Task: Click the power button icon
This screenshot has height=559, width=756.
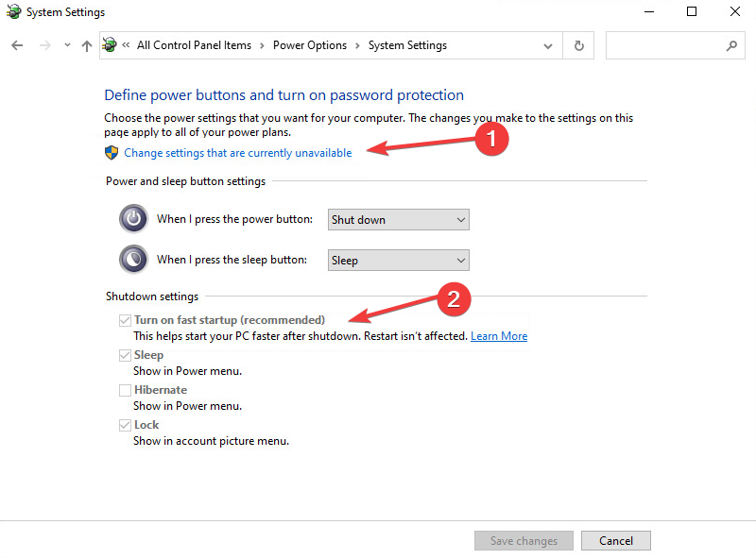Action: (x=133, y=219)
